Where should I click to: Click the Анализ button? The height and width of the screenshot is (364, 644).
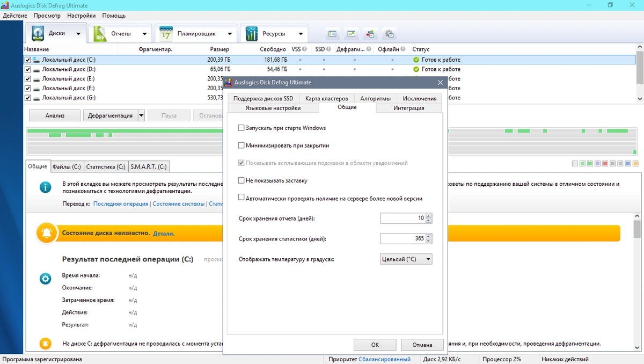(x=55, y=115)
